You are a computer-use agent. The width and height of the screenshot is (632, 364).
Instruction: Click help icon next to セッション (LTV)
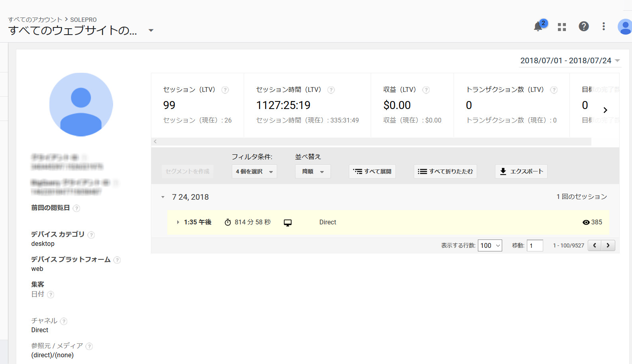coord(225,90)
